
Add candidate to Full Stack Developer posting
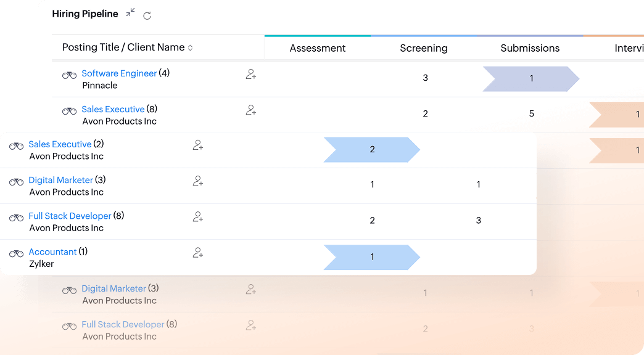199,217
